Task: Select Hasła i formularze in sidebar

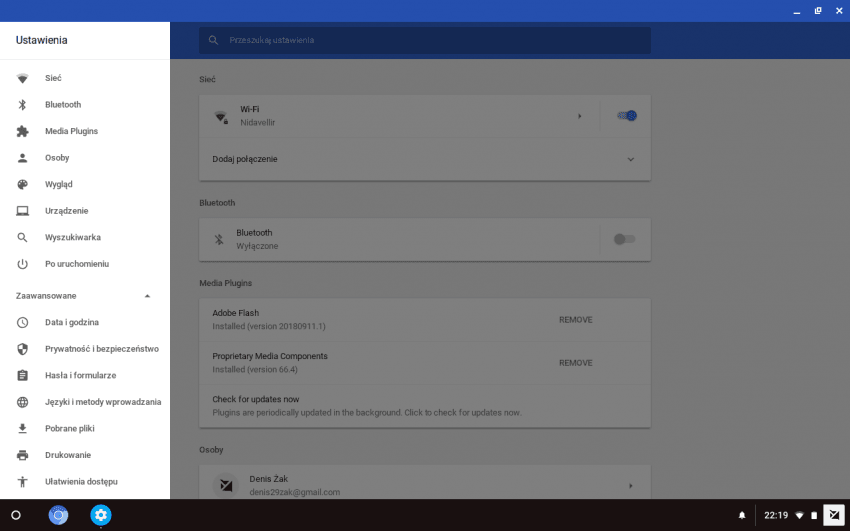Action: tap(80, 375)
